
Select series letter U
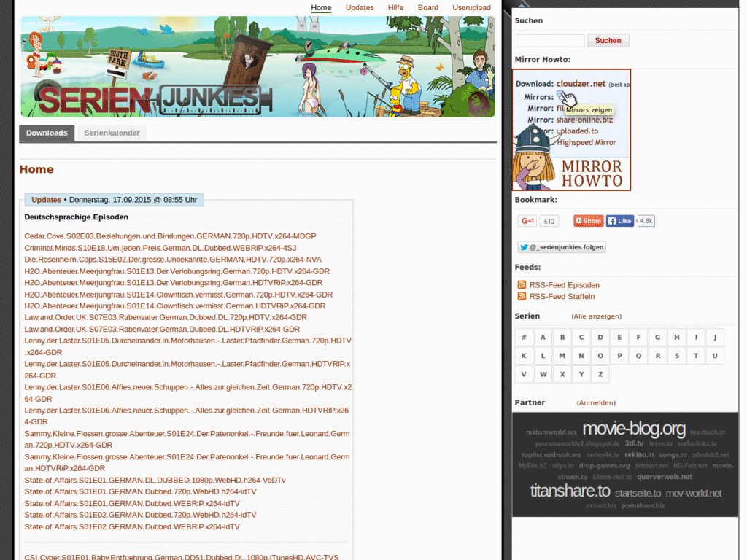[x=715, y=356]
